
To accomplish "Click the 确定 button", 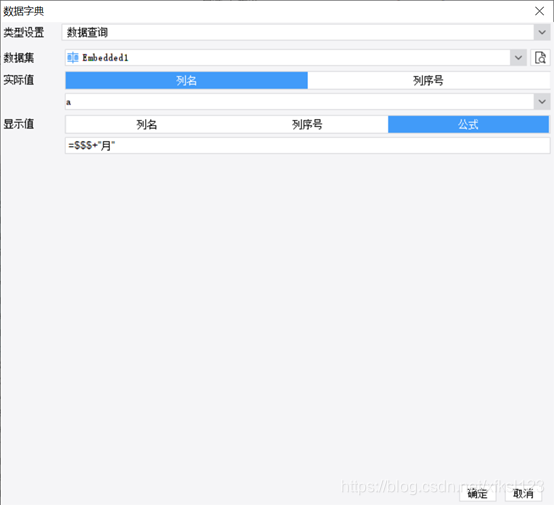I will pos(477,493).
